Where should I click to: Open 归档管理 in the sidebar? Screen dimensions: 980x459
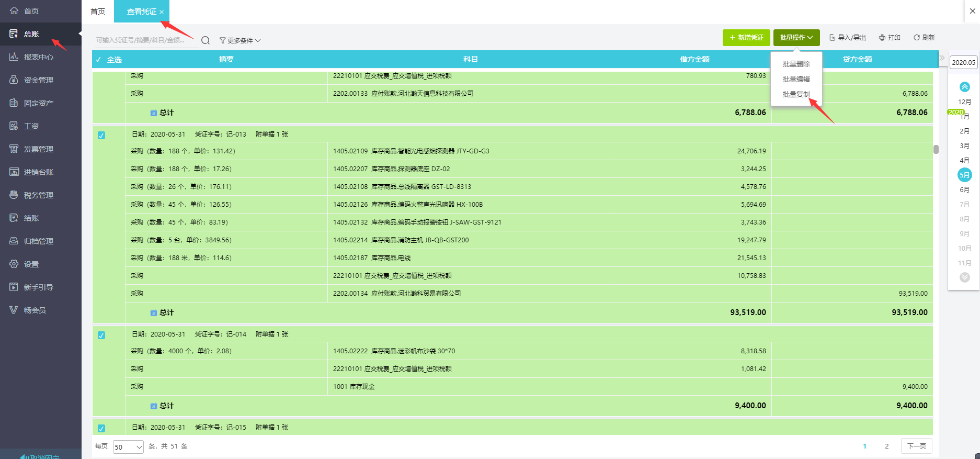40,241
